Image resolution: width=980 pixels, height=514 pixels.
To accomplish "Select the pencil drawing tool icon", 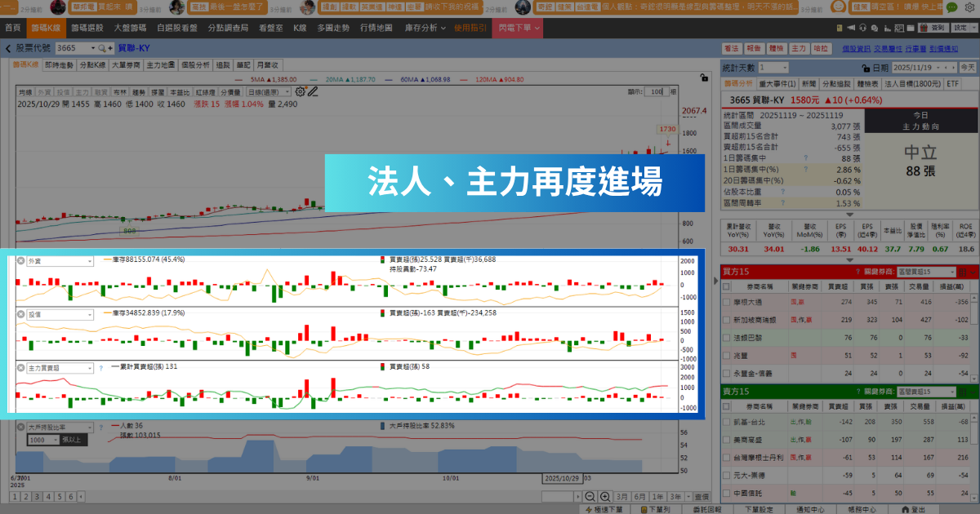I will 312,91.
